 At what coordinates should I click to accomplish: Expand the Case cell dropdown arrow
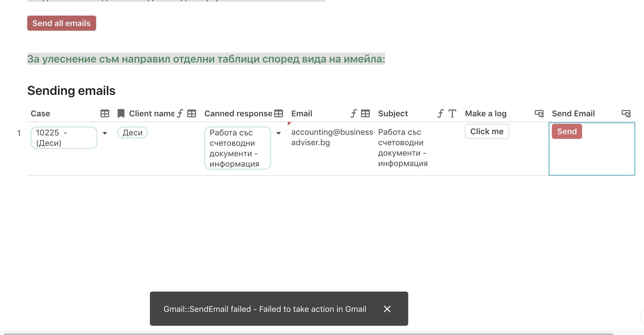[105, 133]
